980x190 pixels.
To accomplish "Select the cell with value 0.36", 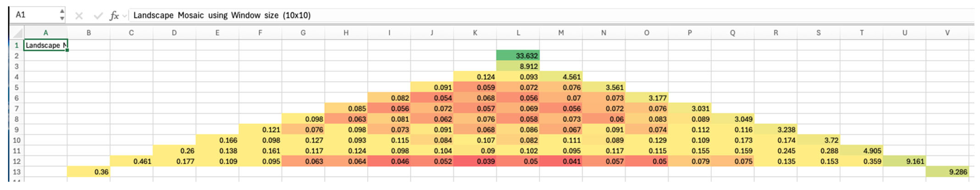I will (x=89, y=172).
